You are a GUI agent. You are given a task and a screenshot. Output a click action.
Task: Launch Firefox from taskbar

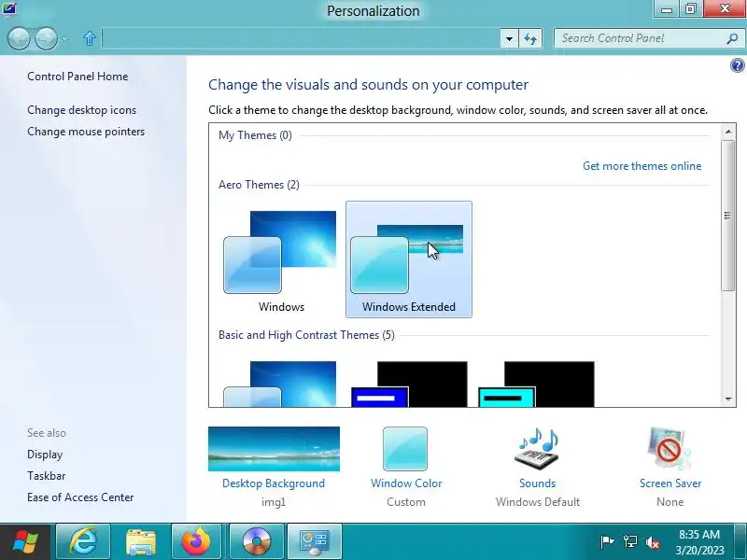(x=196, y=542)
